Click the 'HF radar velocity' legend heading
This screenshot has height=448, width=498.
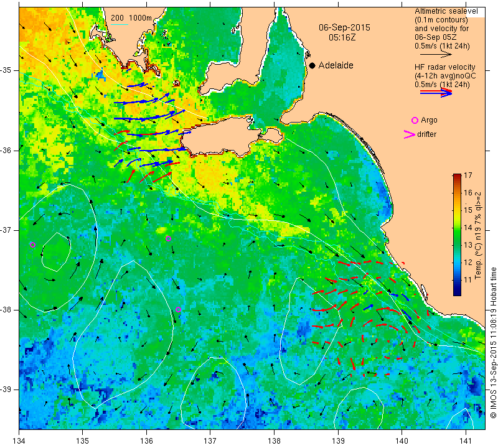444,67
